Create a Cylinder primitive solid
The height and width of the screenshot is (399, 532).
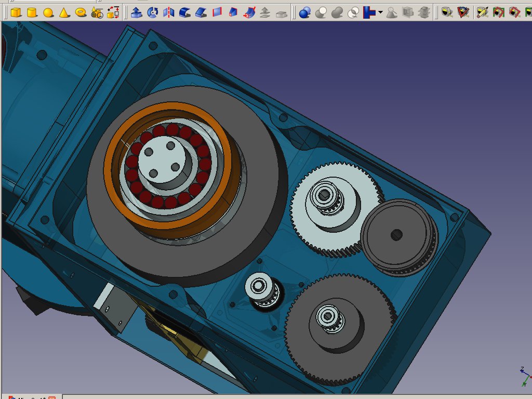point(32,12)
